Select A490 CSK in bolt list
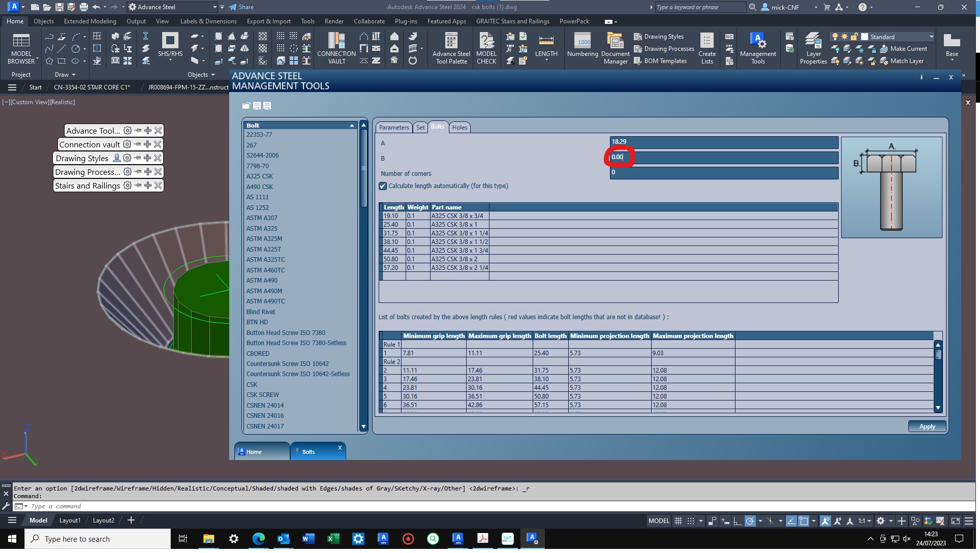This screenshot has width=980, height=553. coord(260,187)
